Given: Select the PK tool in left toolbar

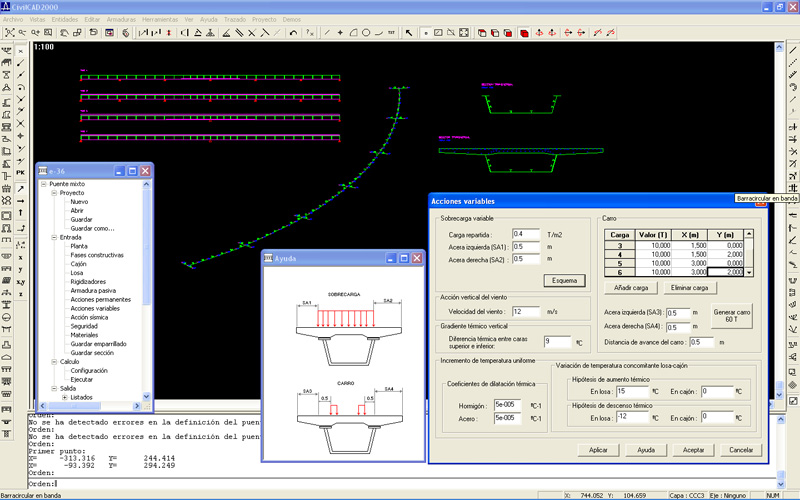Looking at the screenshot, I should [20, 173].
